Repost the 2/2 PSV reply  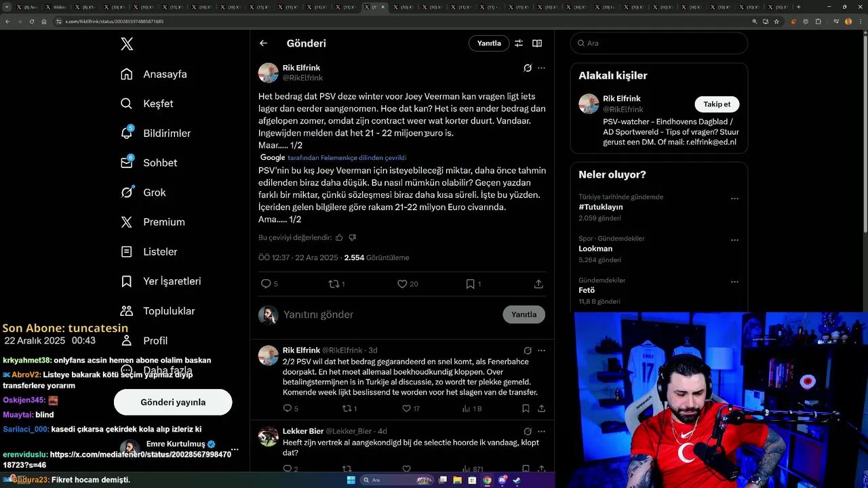pos(349,409)
